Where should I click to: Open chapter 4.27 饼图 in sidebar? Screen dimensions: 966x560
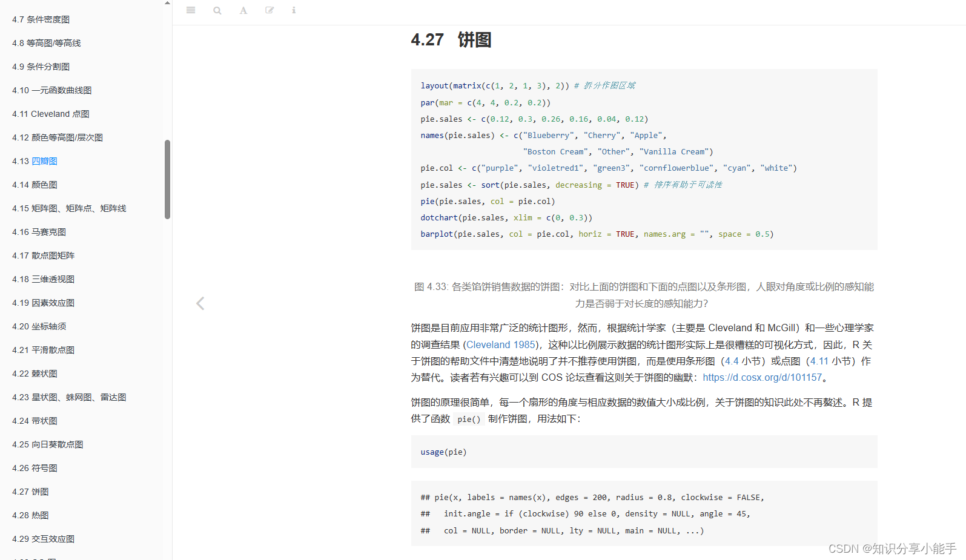30,492
